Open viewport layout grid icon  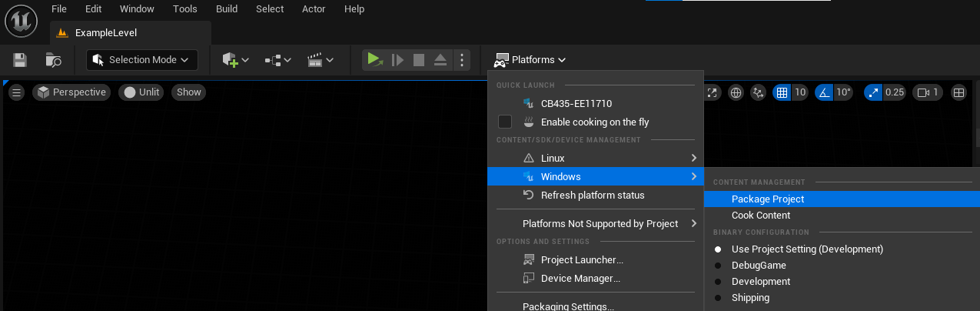pos(958,92)
